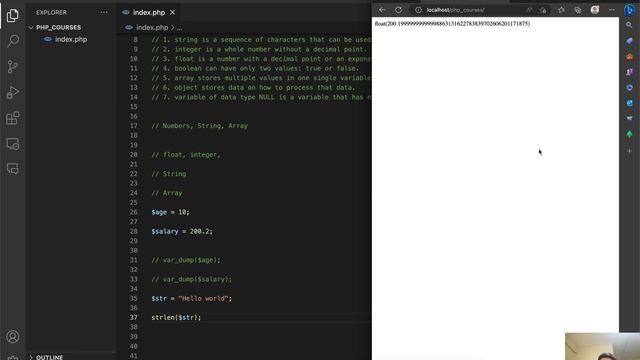
Task: Open the Outlook sidebar icon
Action: 629,103
